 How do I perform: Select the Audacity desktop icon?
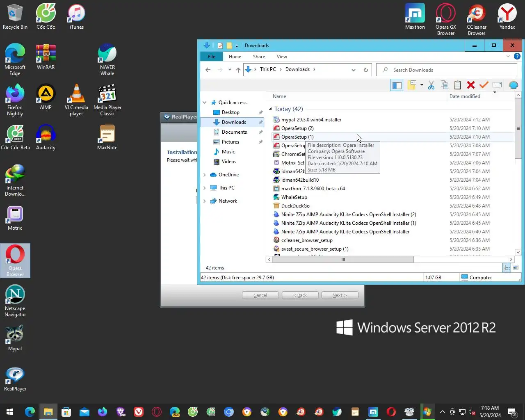coord(46,137)
